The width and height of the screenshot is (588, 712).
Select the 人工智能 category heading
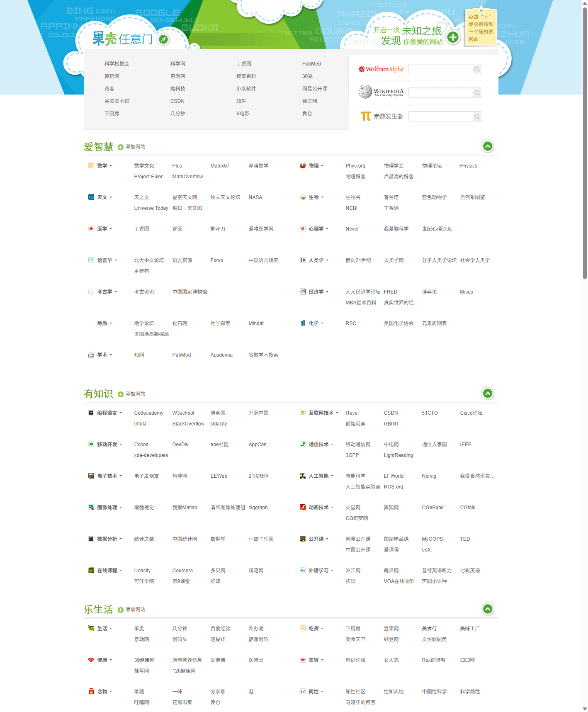[x=318, y=476]
